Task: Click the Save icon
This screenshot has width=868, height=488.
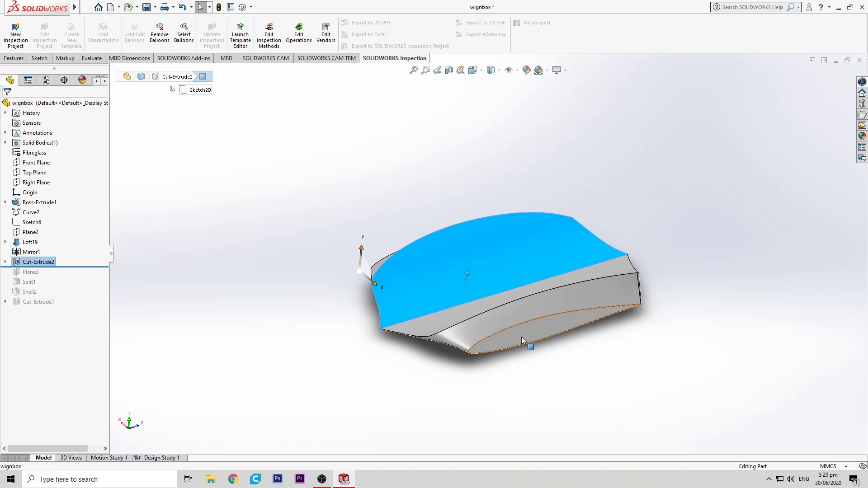Action: 146,7
